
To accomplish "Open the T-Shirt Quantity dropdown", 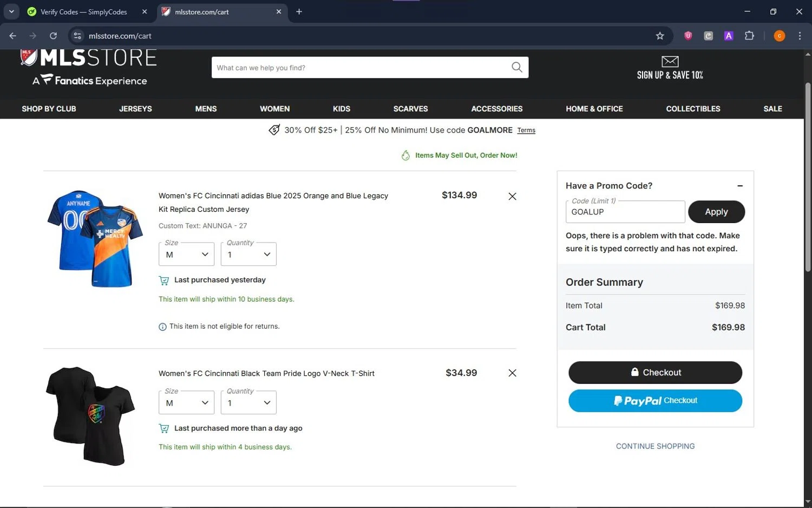I will pos(248,402).
